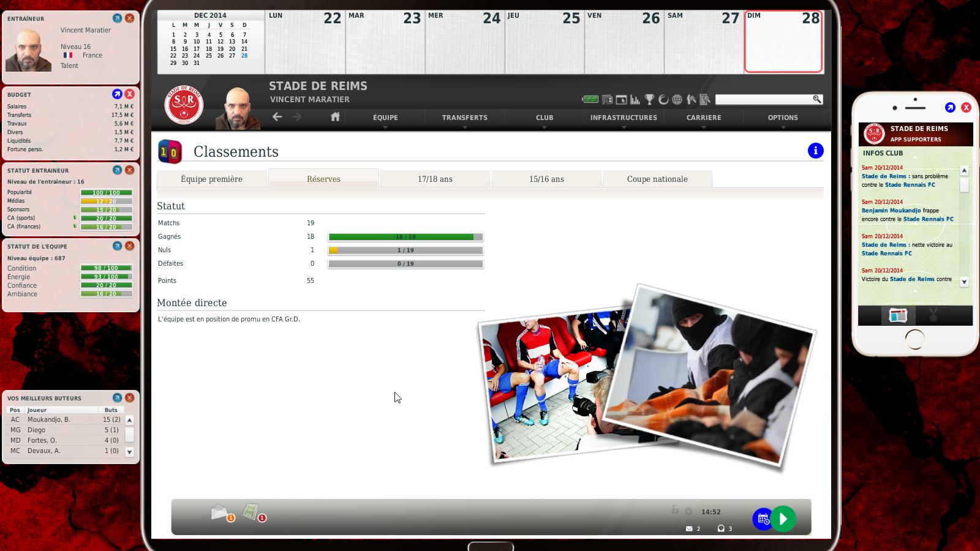Open the envelope messages icon with badge

(x=222, y=513)
